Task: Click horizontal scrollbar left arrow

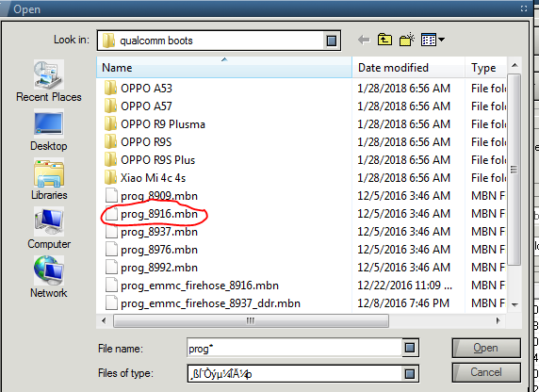Action: point(104,320)
